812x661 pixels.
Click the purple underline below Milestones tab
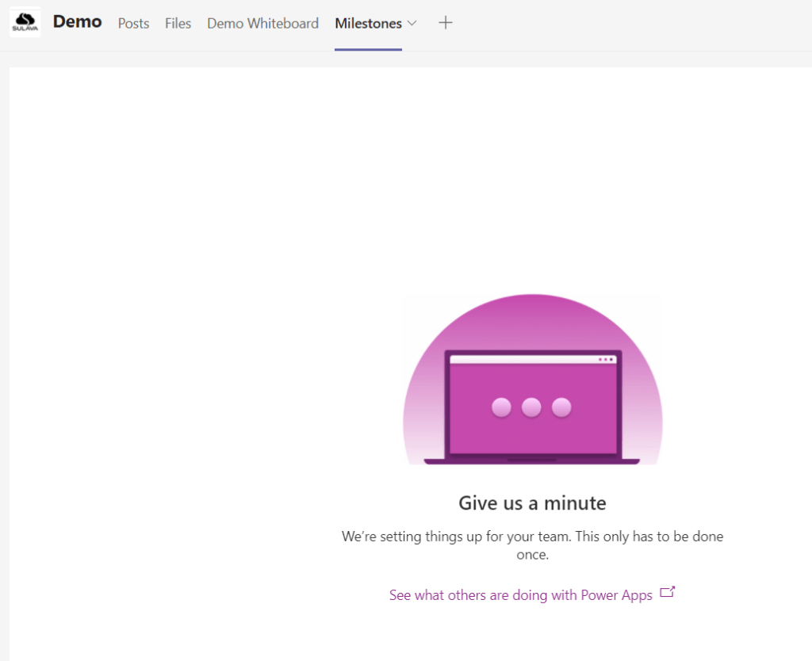(368, 50)
